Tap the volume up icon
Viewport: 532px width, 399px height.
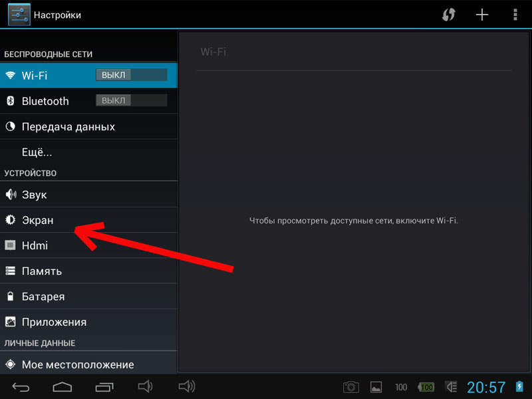point(187,386)
